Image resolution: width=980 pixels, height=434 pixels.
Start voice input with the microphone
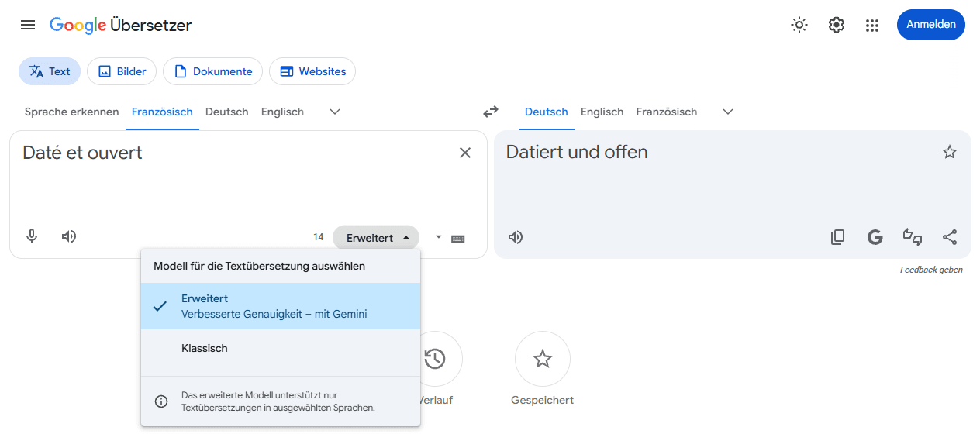32,236
